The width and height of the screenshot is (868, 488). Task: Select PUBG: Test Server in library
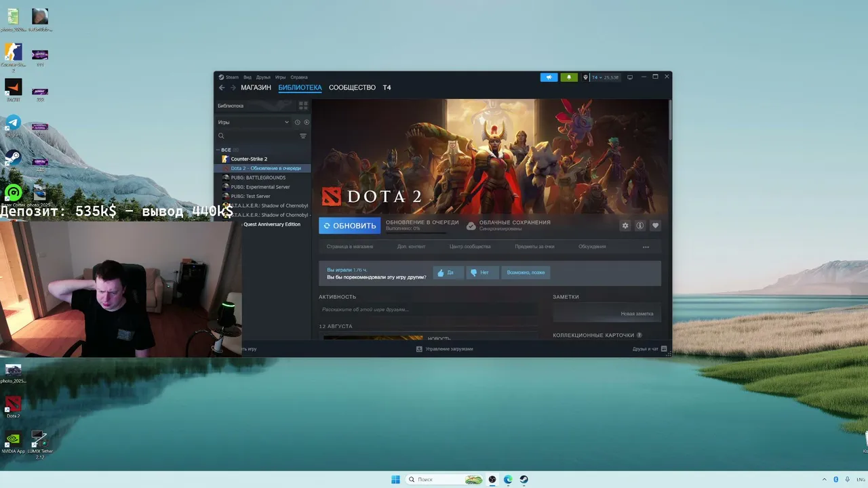tap(262, 197)
